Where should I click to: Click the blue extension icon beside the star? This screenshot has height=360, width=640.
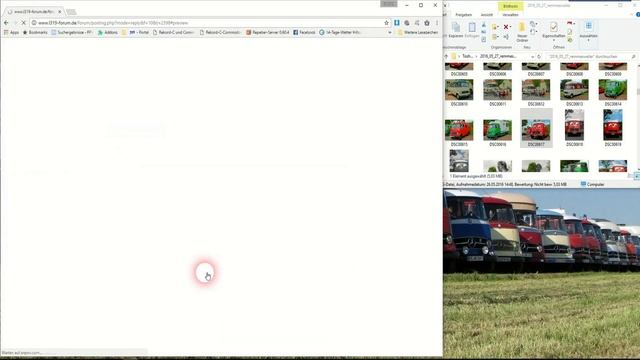point(397,23)
